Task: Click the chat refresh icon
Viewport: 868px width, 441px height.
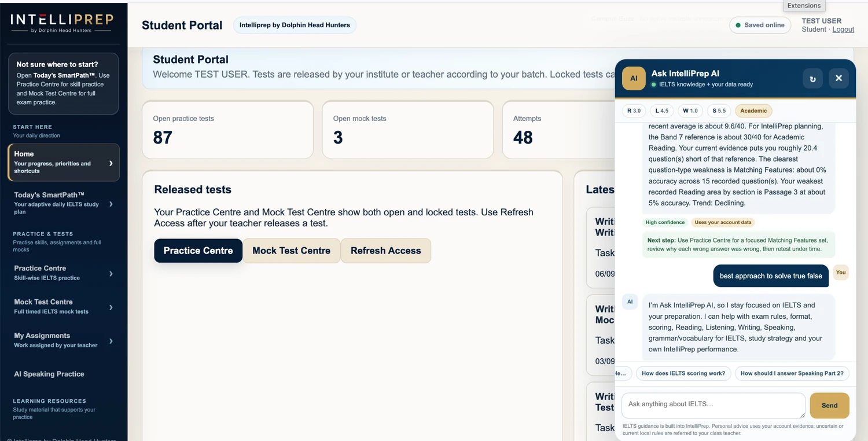Action: [x=812, y=79]
